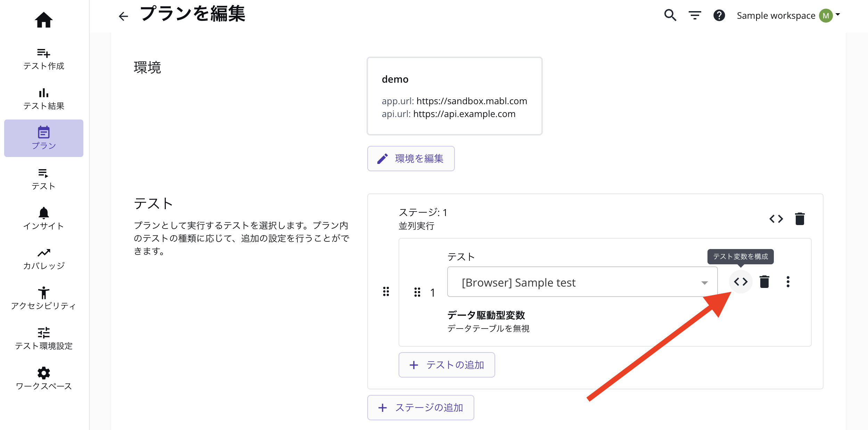Add a stage via ステージの追加
The image size is (868, 430).
click(x=420, y=407)
